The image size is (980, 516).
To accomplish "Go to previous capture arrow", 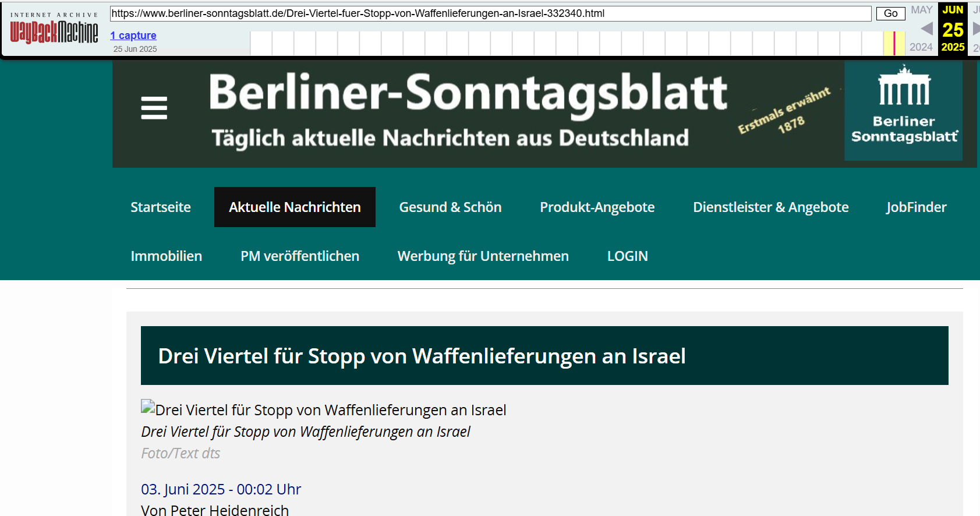I will coord(927,29).
